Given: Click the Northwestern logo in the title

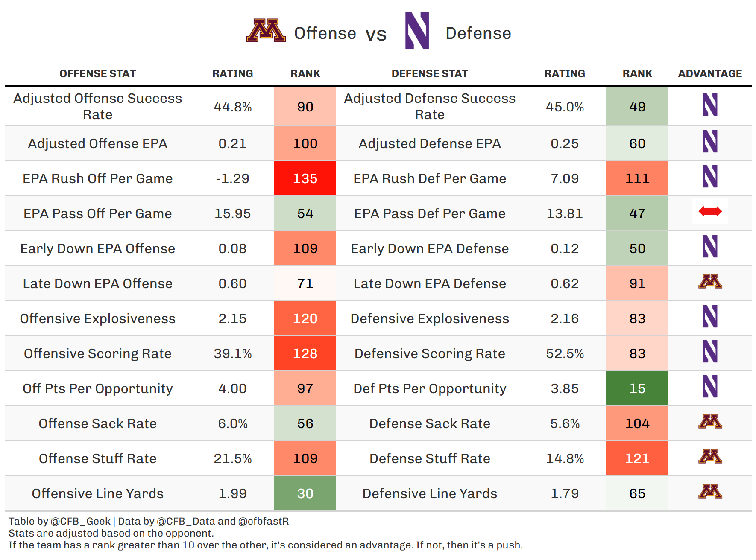Looking at the screenshot, I should coord(417,30).
